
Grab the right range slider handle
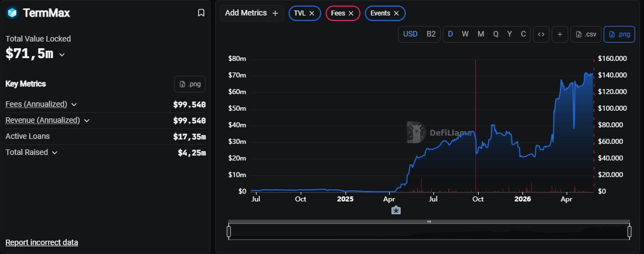click(629, 232)
